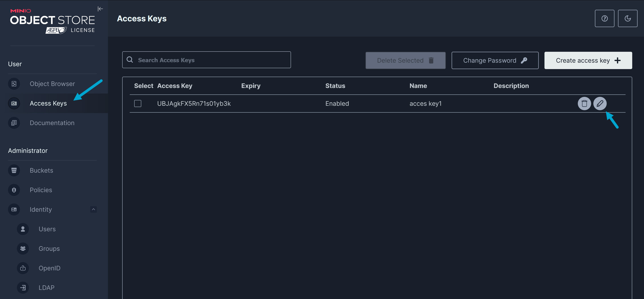The height and width of the screenshot is (299, 644).
Task: Click the Buckets sidebar icon
Action: click(x=14, y=170)
